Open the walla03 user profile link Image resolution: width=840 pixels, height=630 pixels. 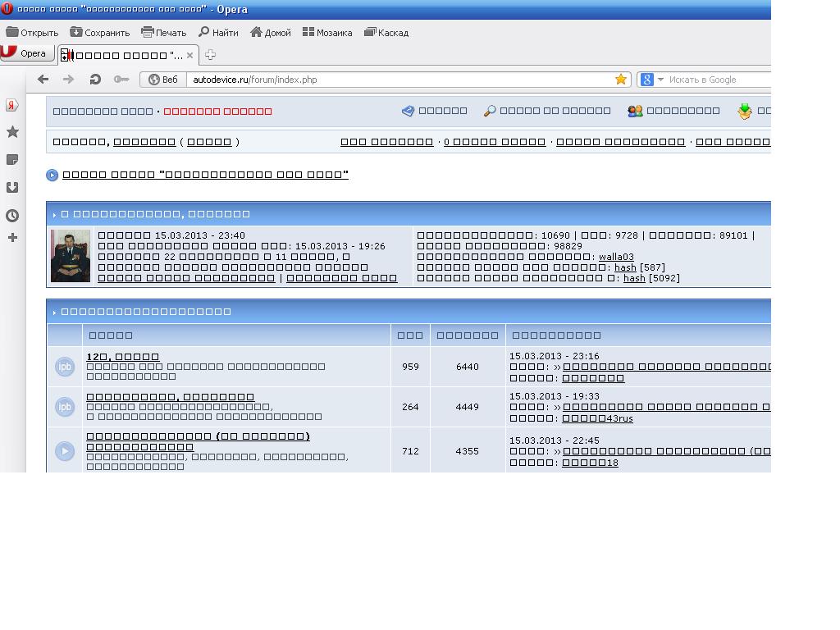coord(616,257)
